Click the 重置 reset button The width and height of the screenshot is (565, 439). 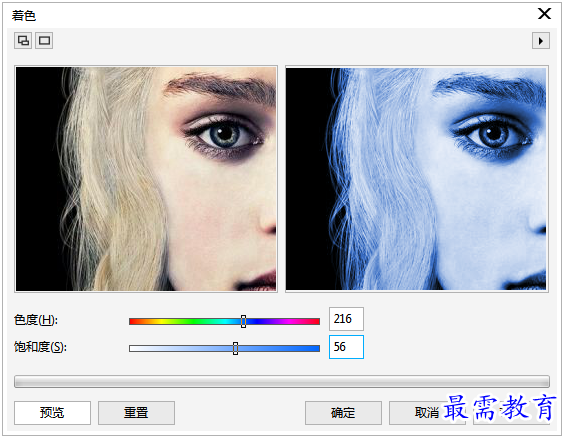tap(136, 413)
